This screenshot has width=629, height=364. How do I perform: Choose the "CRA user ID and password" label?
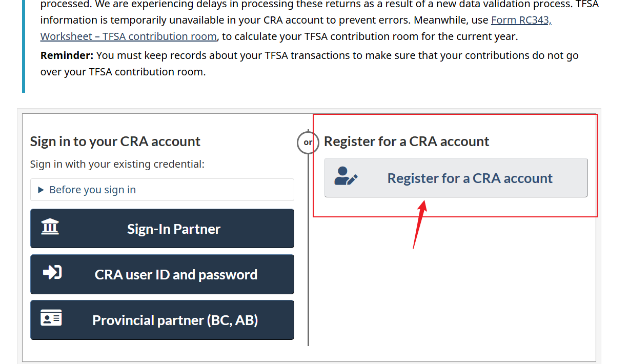point(176,275)
